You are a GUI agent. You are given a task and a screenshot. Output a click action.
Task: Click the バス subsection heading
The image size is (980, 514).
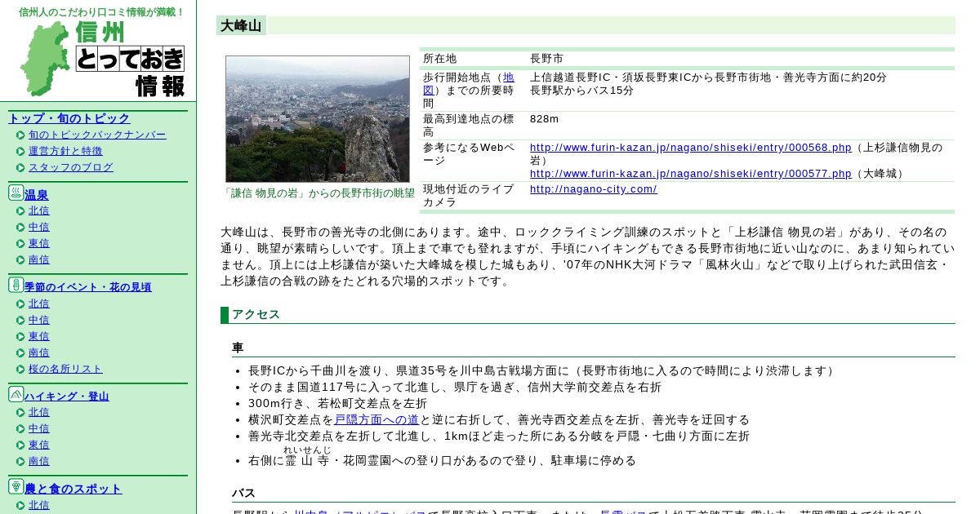coord(243,494)
